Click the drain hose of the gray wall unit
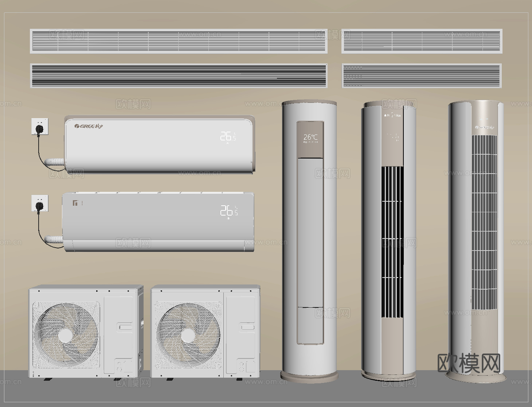Viewport: 532px width, 407px height. click(54, 240)
